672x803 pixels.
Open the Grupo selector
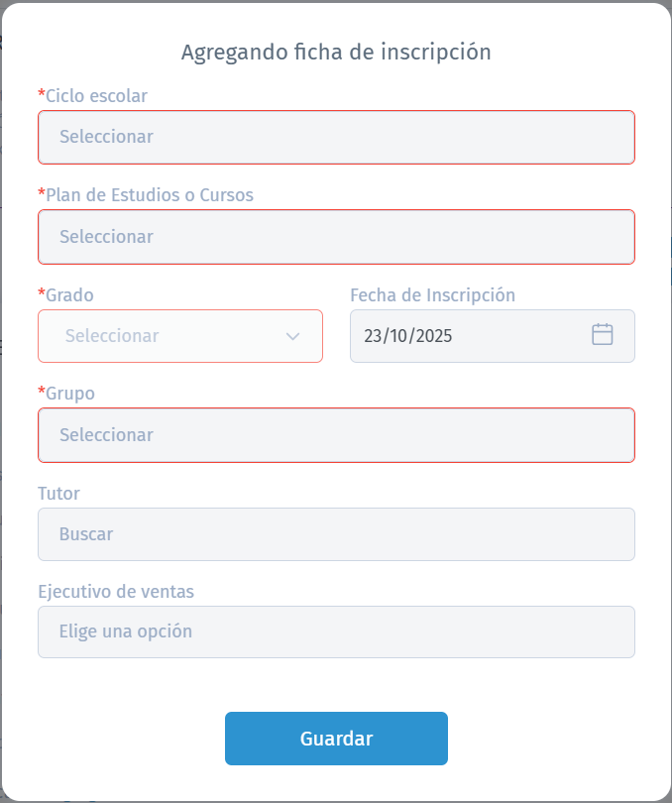pyautogui.click(x=336, y=434)
